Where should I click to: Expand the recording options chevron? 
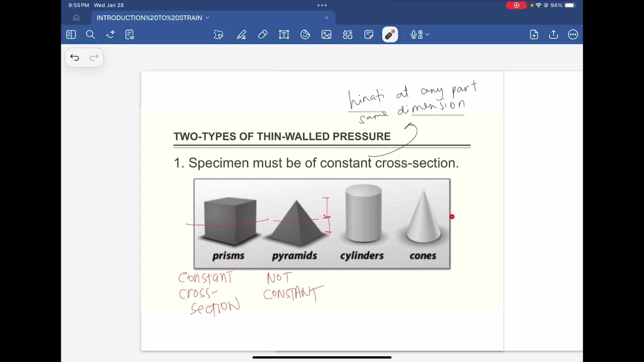(x=428, y=35)
